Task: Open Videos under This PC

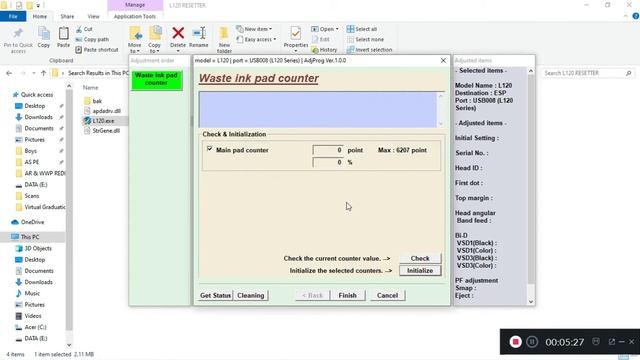Action: 33,316
